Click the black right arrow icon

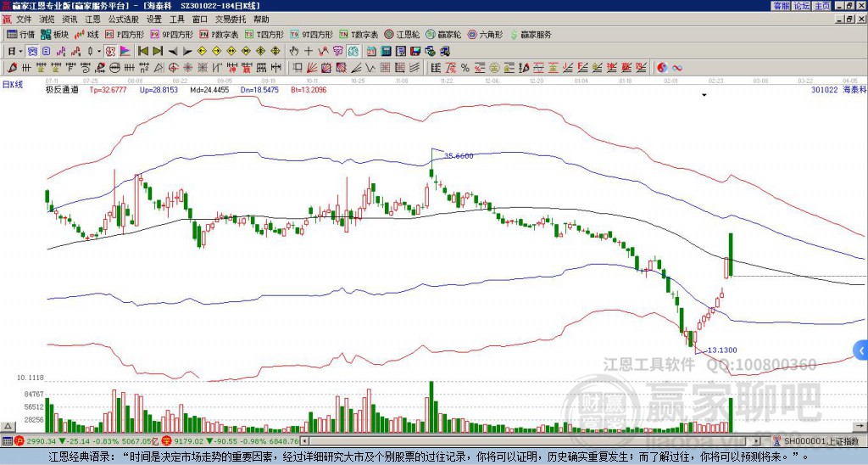tap(187, 52)
